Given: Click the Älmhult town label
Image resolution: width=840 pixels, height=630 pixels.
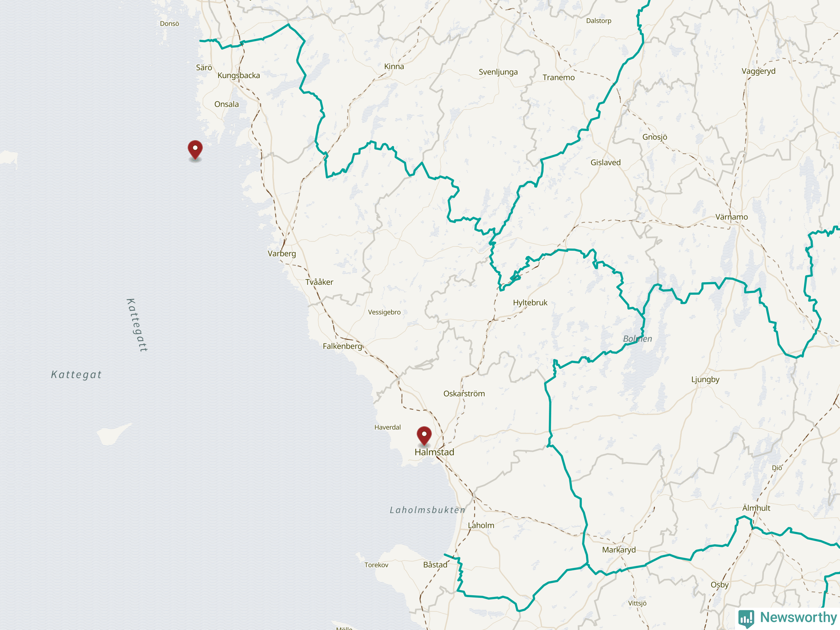Looking at the screenshot, I should click(756, 508).
